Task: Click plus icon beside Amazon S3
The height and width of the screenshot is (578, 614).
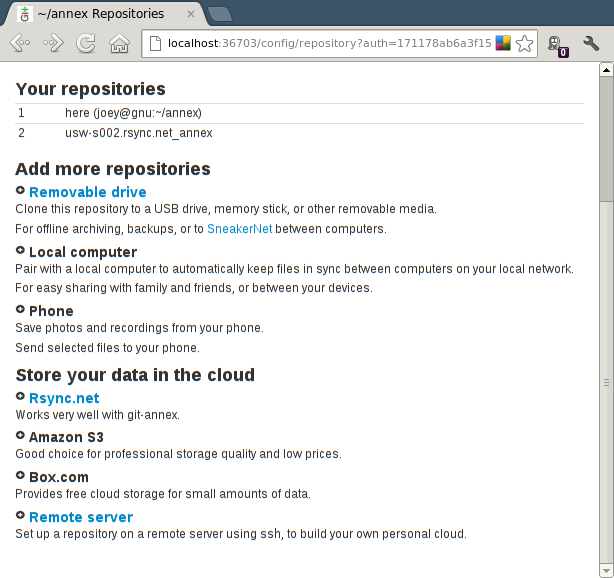Action: [x=20, y=436]
